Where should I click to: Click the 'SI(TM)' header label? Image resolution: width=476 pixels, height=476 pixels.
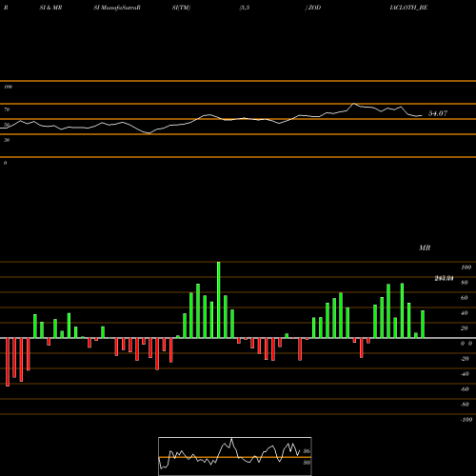(181, 8)
